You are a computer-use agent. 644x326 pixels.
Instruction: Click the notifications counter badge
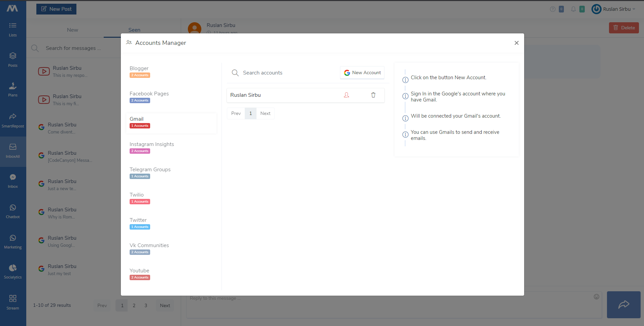(x=582, y=9)
